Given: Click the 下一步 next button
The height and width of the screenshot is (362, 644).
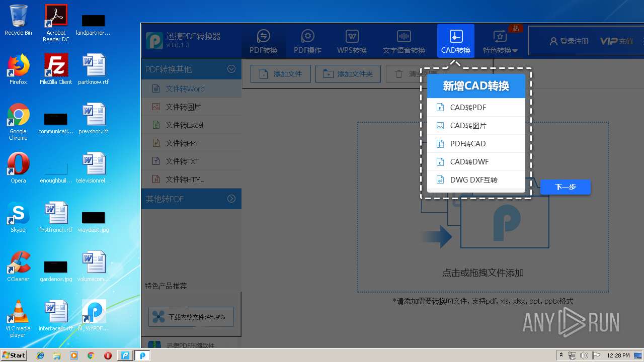Looking at the screenshot, I should [x=566, y=187].
